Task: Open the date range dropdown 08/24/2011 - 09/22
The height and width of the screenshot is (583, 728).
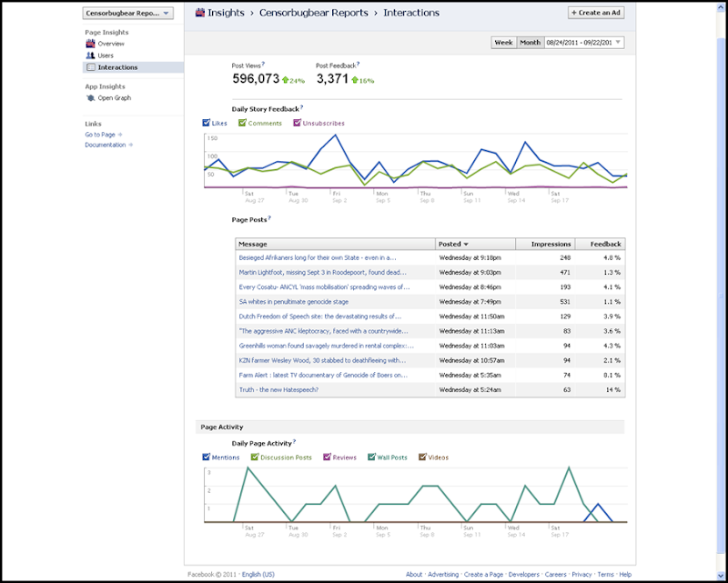Action: point(584,42)
